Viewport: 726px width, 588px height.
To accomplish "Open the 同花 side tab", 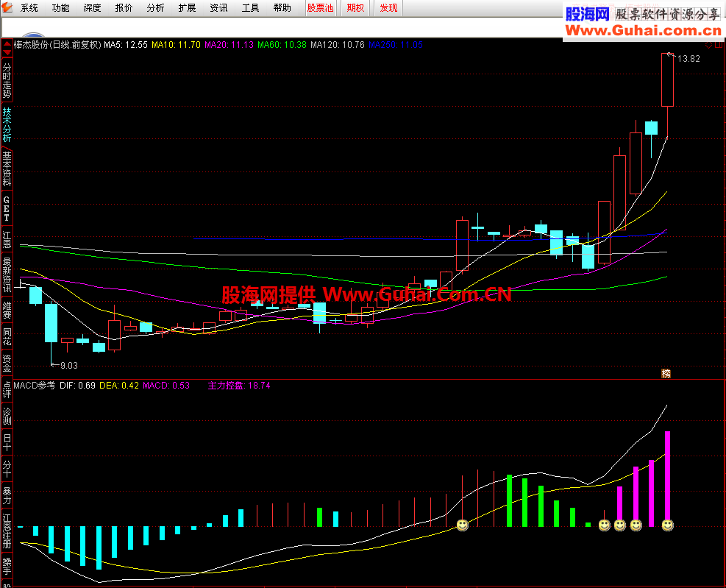I will point(7,337).
